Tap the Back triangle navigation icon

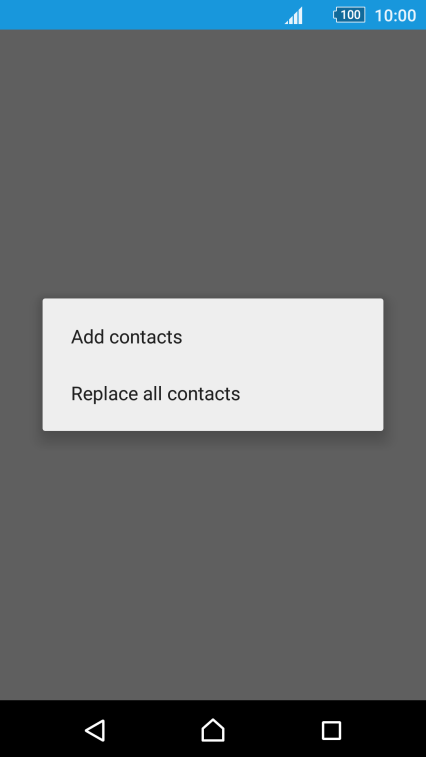(95, 730)
